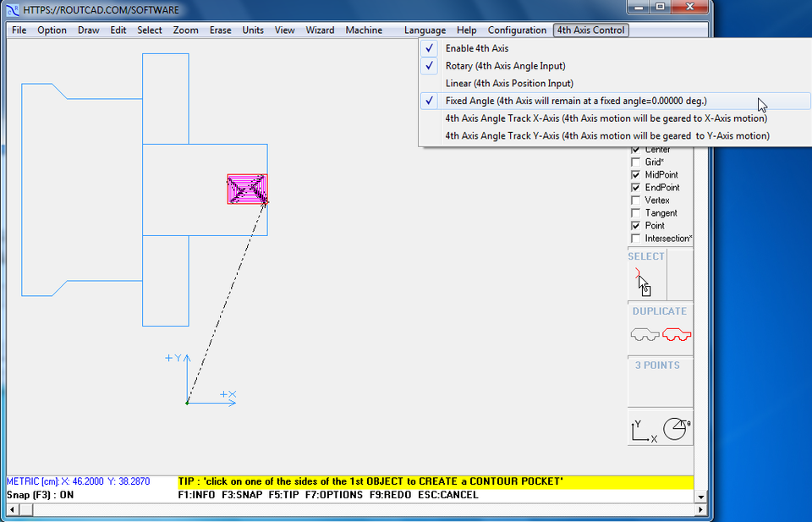Screen dimensions: 812x522
Task: Open the 4th Axis Control menu
Action: click(x=590, y=30)
